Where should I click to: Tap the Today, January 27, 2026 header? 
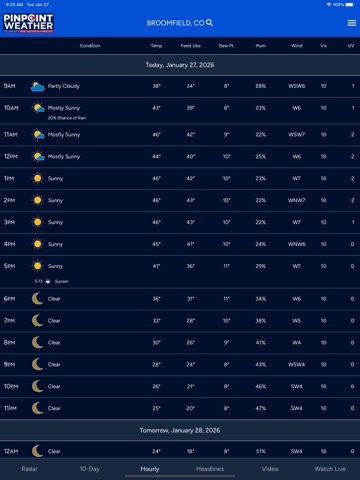point(180,65)
